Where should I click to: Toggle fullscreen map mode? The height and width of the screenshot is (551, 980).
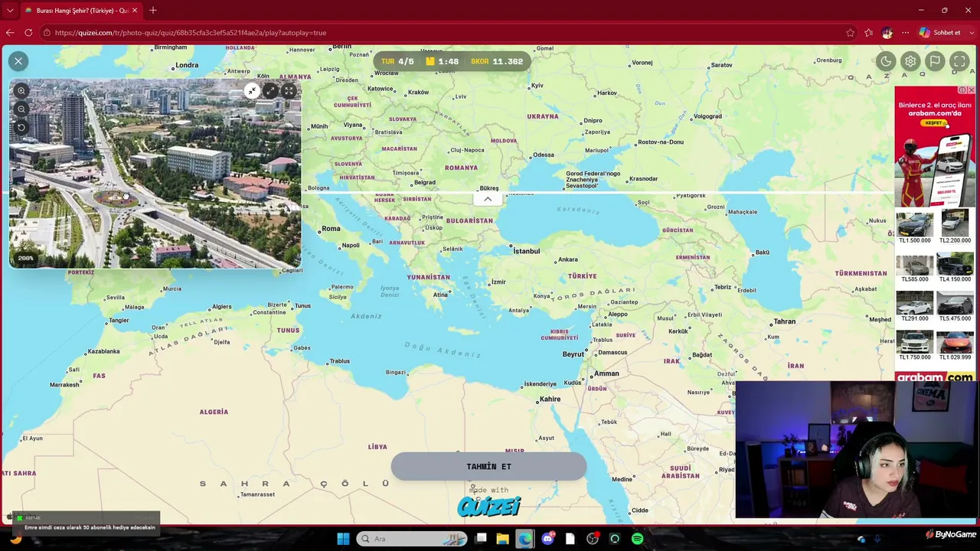pyautogui.click(x=959, y=61)
